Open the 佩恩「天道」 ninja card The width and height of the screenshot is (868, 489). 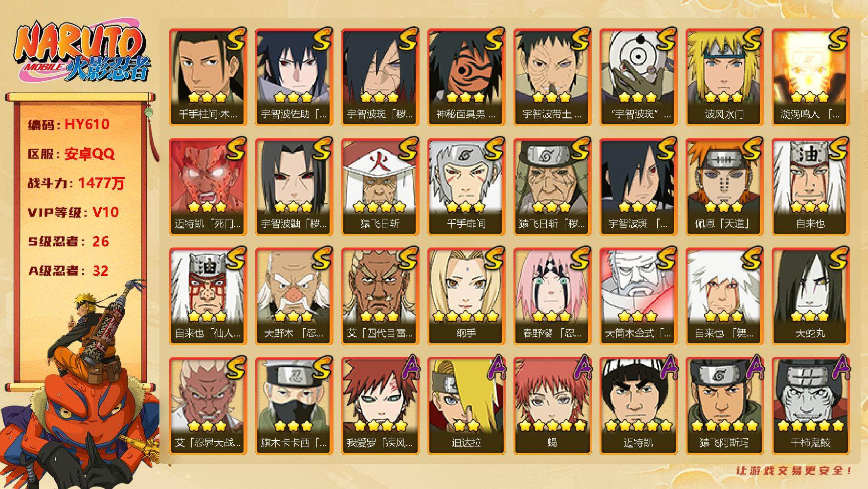724,186
